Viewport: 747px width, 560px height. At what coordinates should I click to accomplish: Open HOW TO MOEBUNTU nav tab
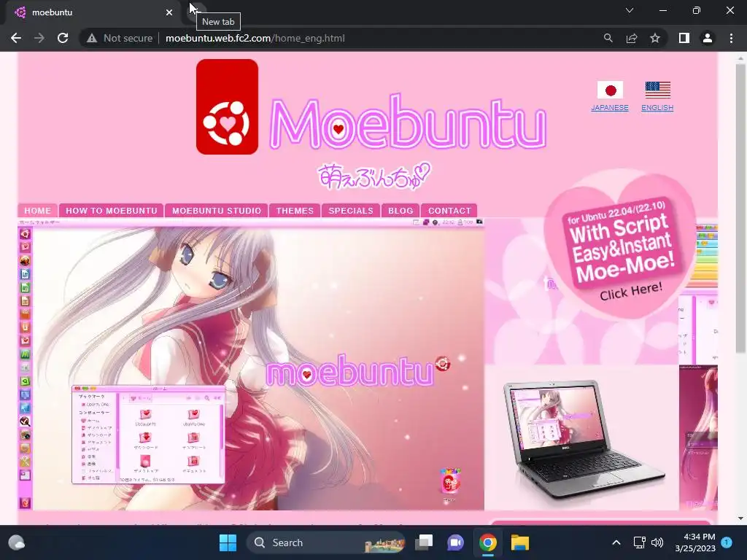pos(112,211)
